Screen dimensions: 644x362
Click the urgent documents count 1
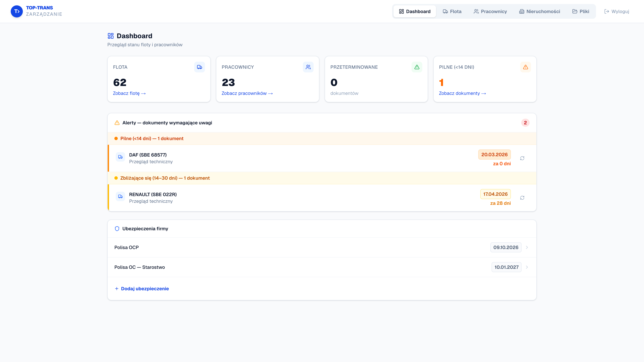441,82
